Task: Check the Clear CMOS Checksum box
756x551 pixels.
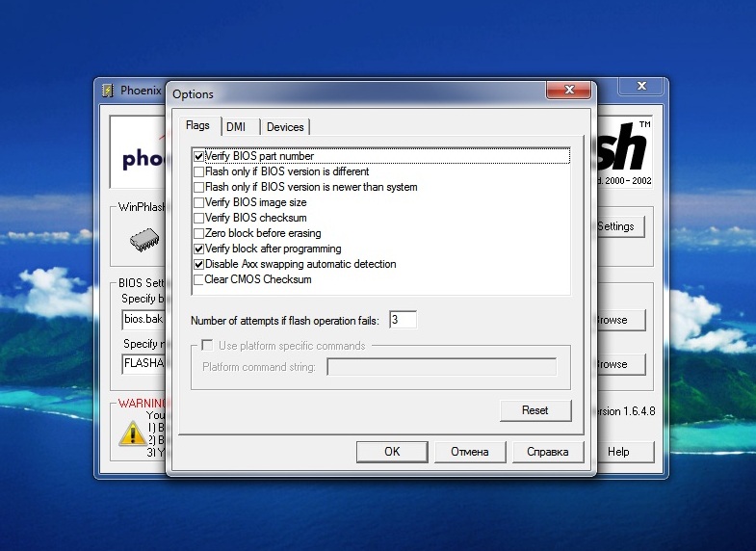Action: point(199,279)
